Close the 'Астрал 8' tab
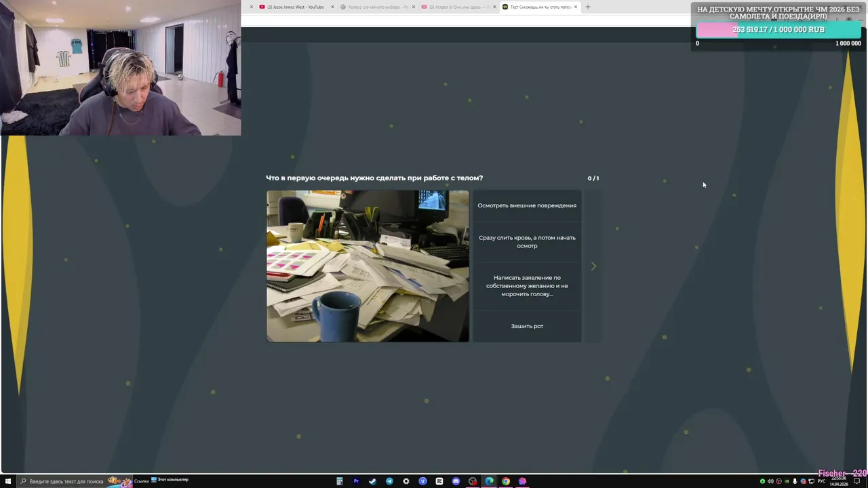The height and width of the screenshot is (488, 868). pos(494,7)
